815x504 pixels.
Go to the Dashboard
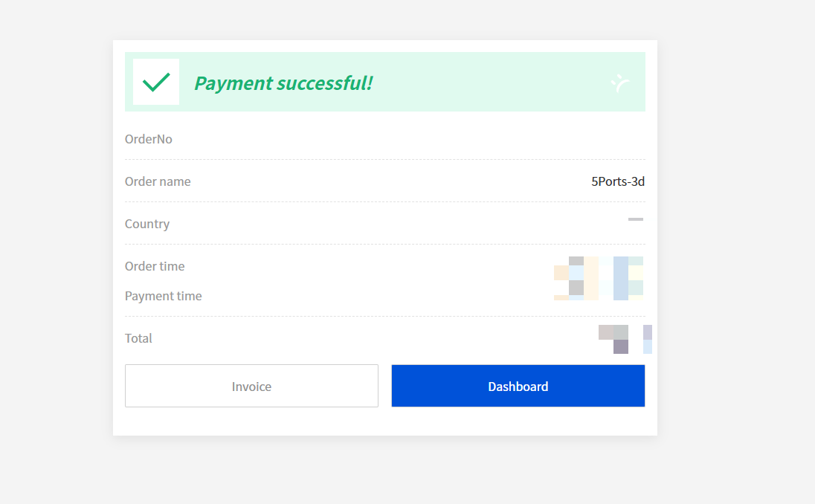[518, 386]
